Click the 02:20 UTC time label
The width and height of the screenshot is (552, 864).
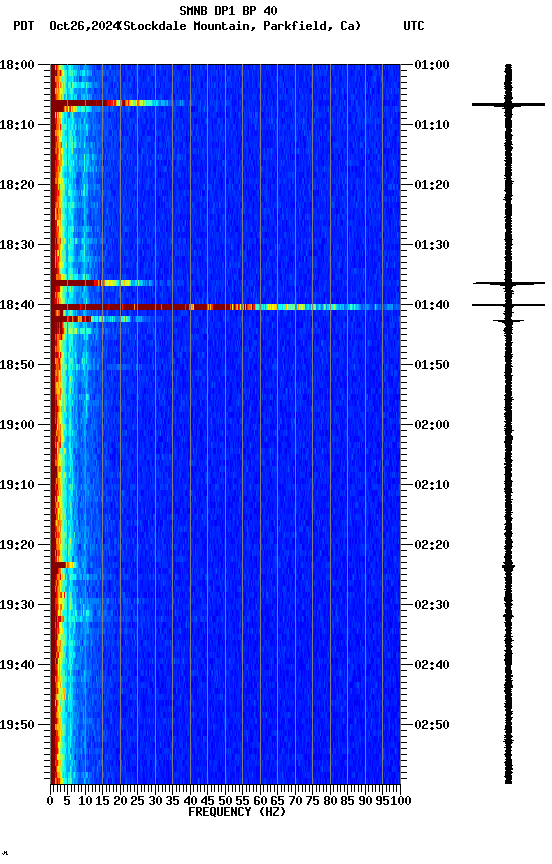click(x=432, y=545)
